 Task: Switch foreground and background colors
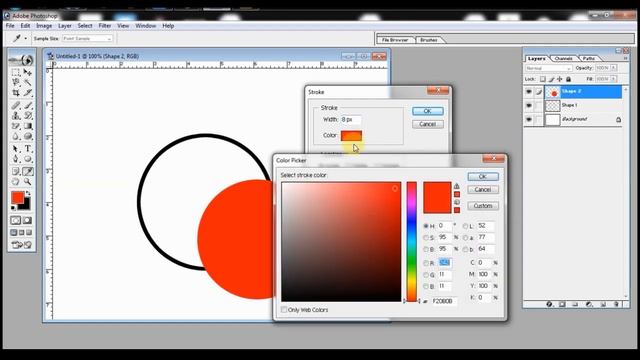click(x=28, y=193)
